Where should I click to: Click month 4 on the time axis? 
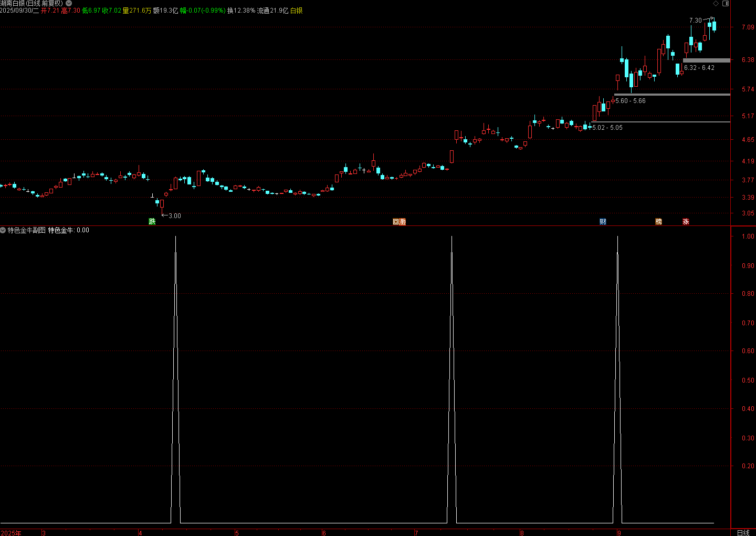(x=140, y=533)
